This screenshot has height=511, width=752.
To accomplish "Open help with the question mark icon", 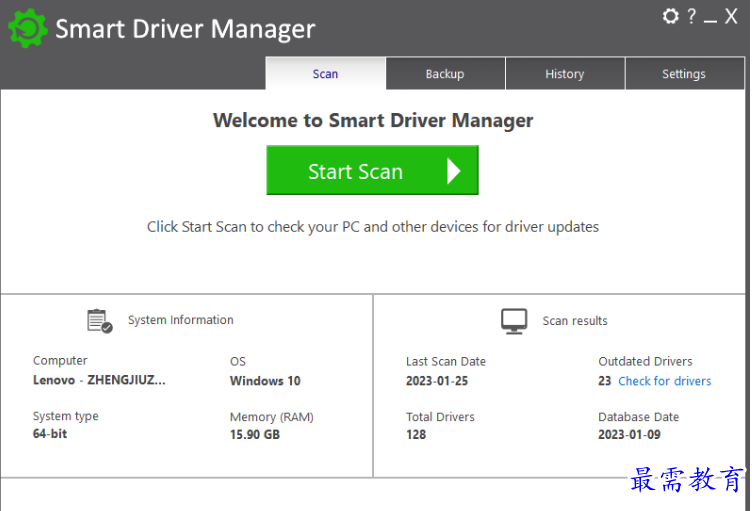I will tap(691, 16).
